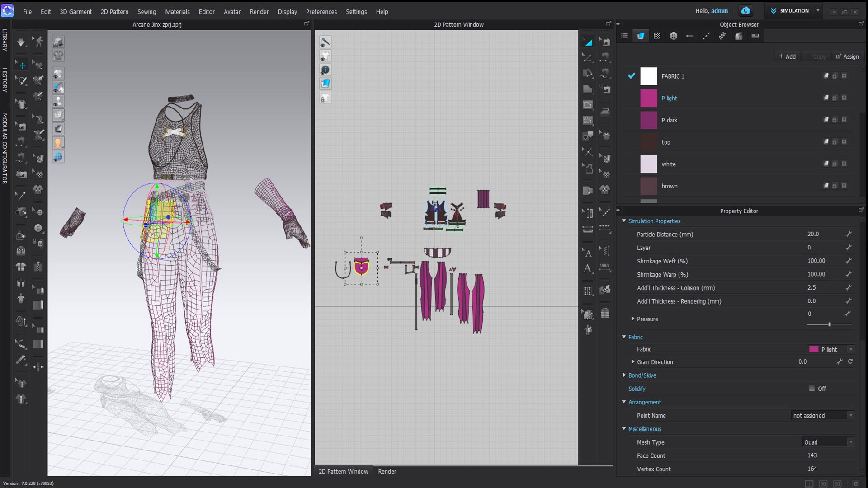Click the Add fabric button
868x488 pixels.
[787, 56]
